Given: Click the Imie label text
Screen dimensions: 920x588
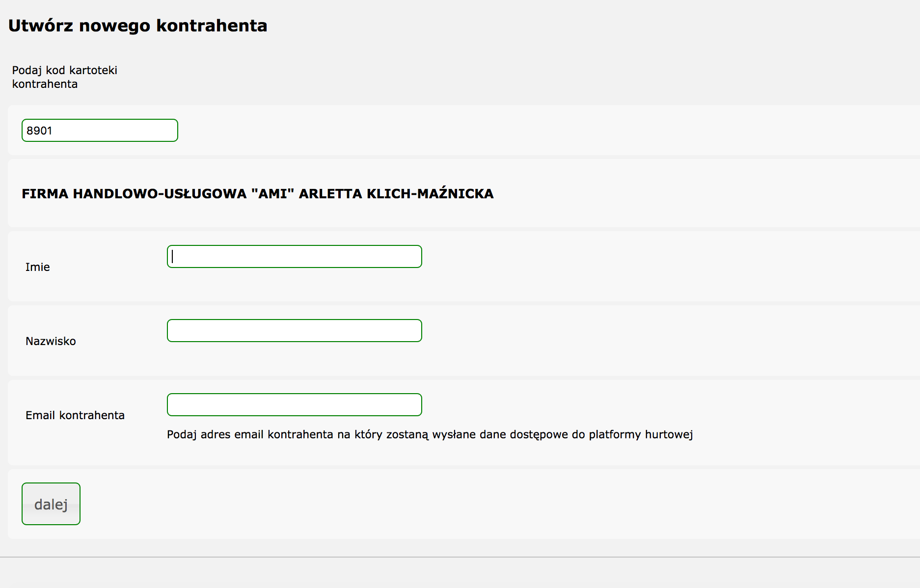Looking at the screenshot, I should (x=38, y=267).
